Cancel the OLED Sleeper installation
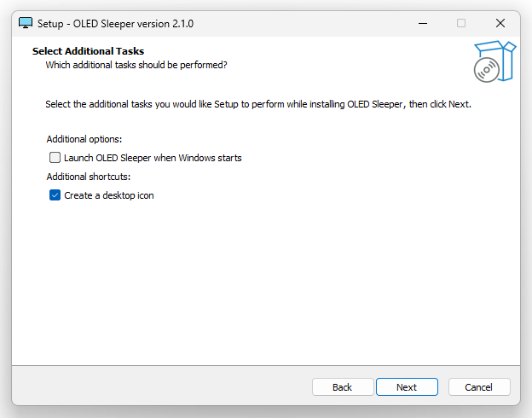 (x=479, y=387)
